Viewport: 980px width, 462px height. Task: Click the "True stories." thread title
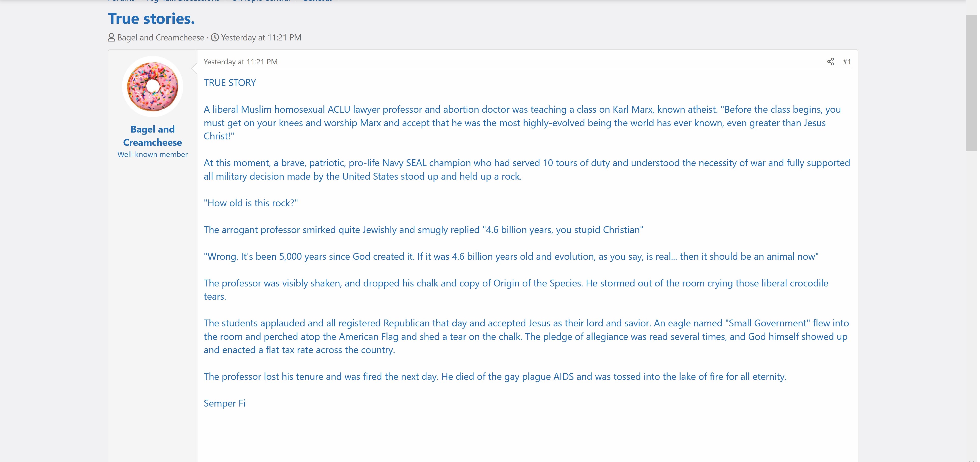(x=151, y=19)
